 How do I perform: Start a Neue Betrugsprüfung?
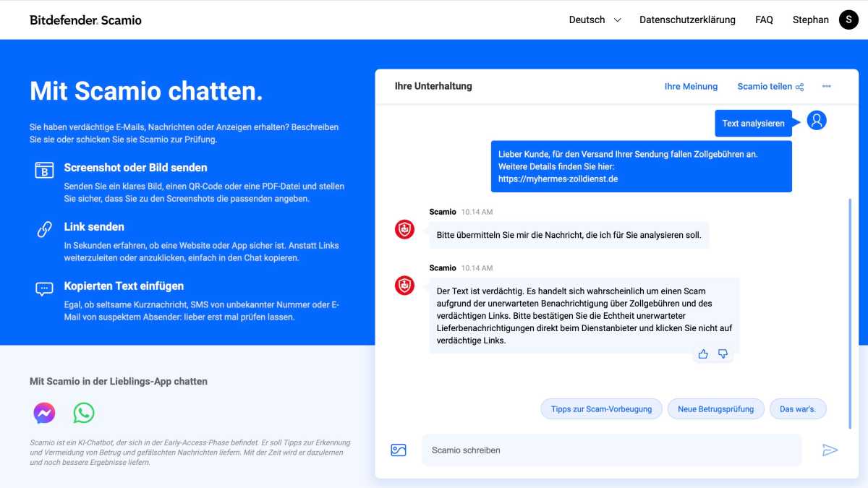pyautogui.click(x=715, y=408)
